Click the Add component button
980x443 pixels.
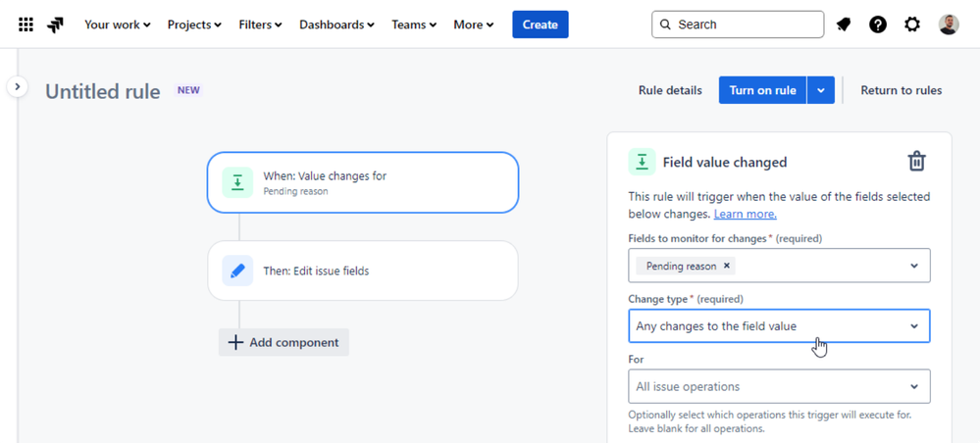284,342
